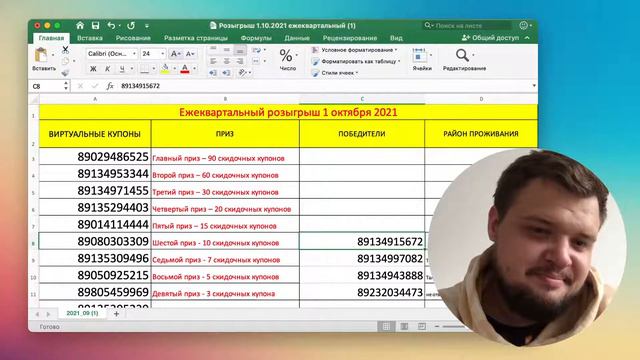Toggle bold with the Ж button
The height and width of the screenshot is (360, 640).
coord(93,69)
